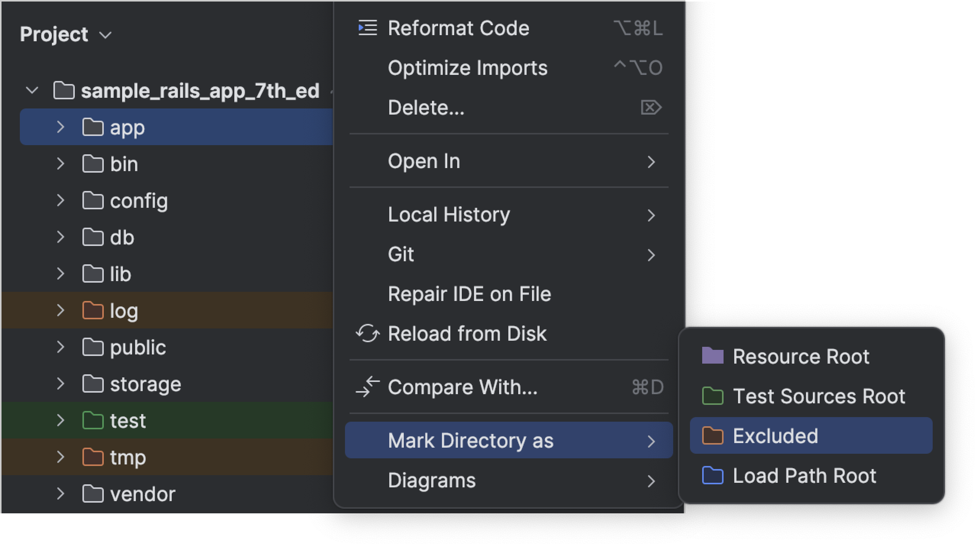Click the Reload from Disk icon
The image size is (980, 550).
pyautogui.click(x=367, y=333)
